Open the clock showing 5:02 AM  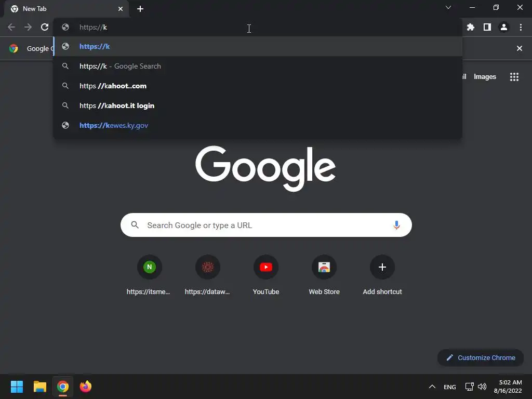pos(508,387)
